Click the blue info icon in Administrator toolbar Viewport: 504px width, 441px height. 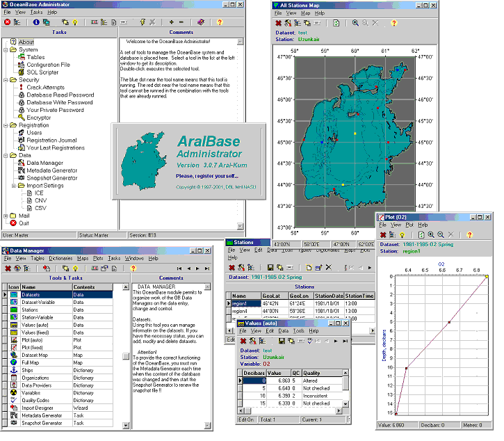[36, 22]
